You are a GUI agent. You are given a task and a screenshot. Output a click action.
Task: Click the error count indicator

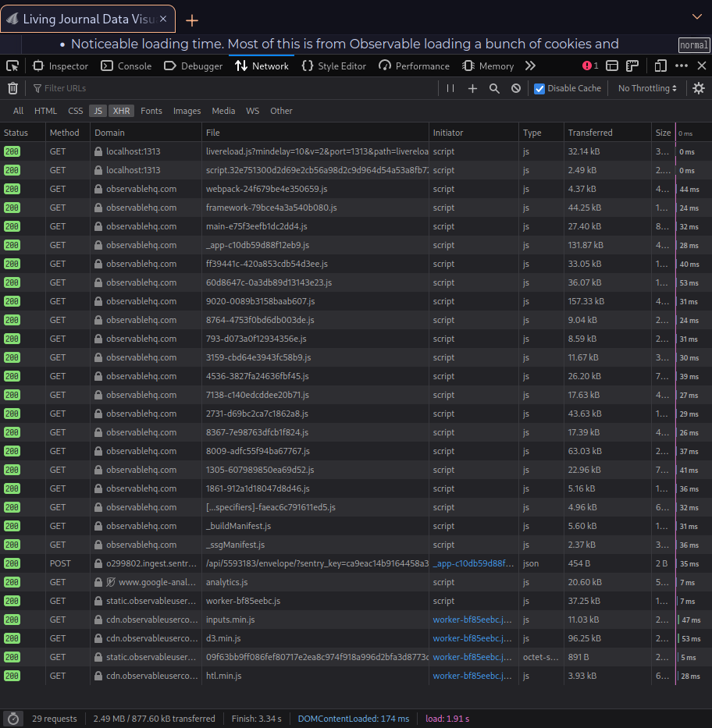(x=590, y=66)
